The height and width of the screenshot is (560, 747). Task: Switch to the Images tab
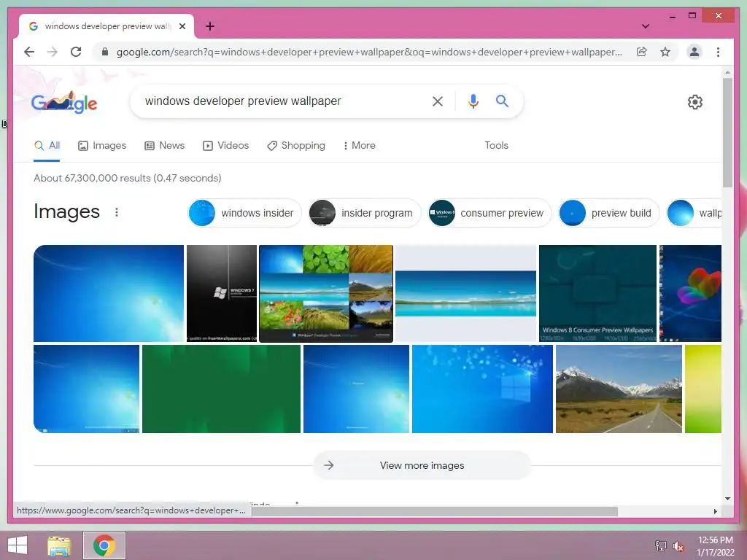tap(102, 145)
